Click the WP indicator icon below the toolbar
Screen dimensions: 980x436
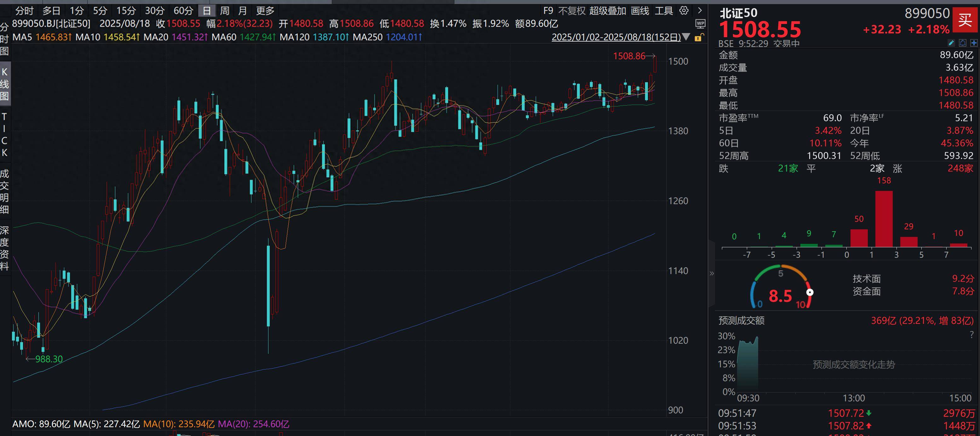(x=701, y=24)
